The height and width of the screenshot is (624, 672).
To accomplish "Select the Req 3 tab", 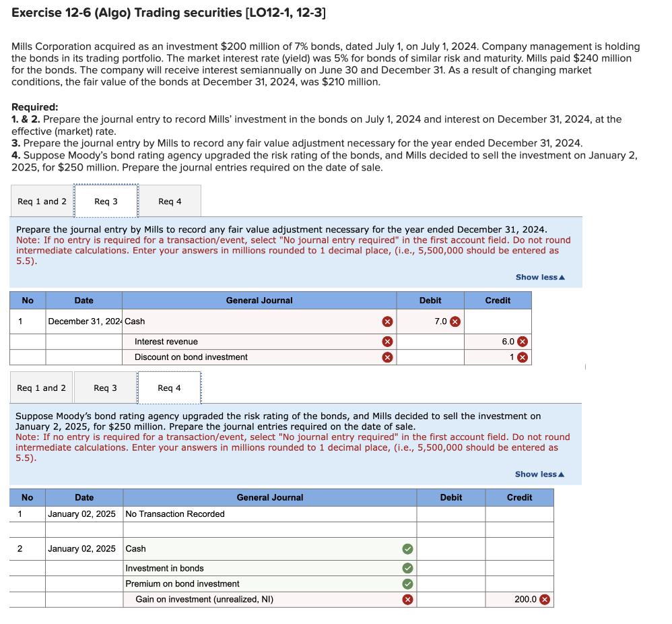I will (105, 200).
